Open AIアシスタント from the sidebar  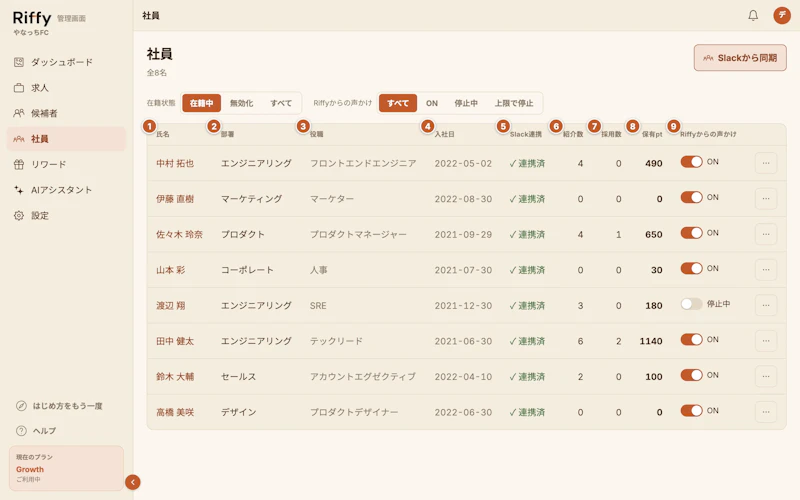(66, 190)
